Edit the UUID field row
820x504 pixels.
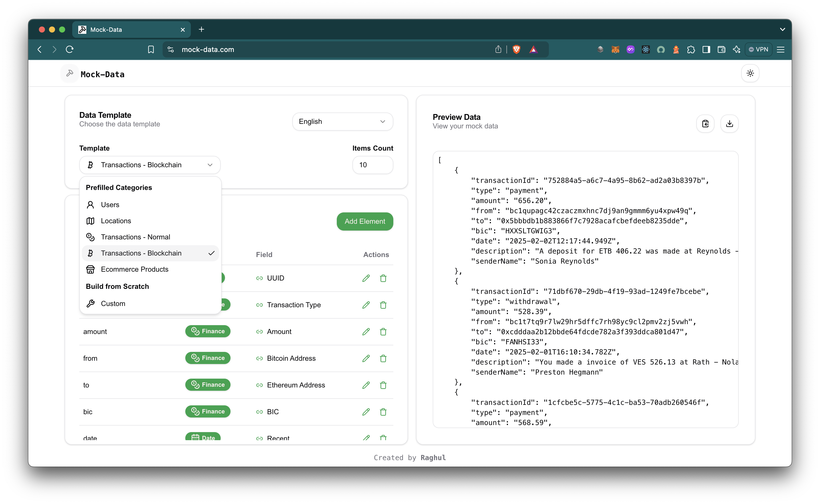pos(366,278)
